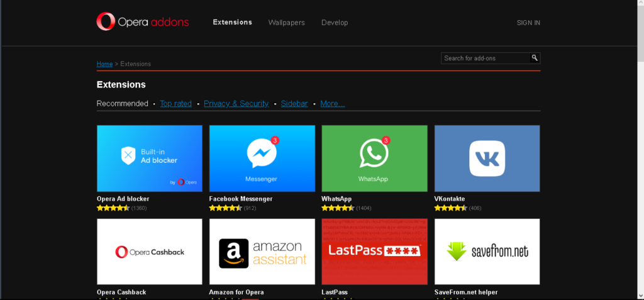644x300 pixels.
Task: Click the search magnifier icon
Action: (535, 58)
